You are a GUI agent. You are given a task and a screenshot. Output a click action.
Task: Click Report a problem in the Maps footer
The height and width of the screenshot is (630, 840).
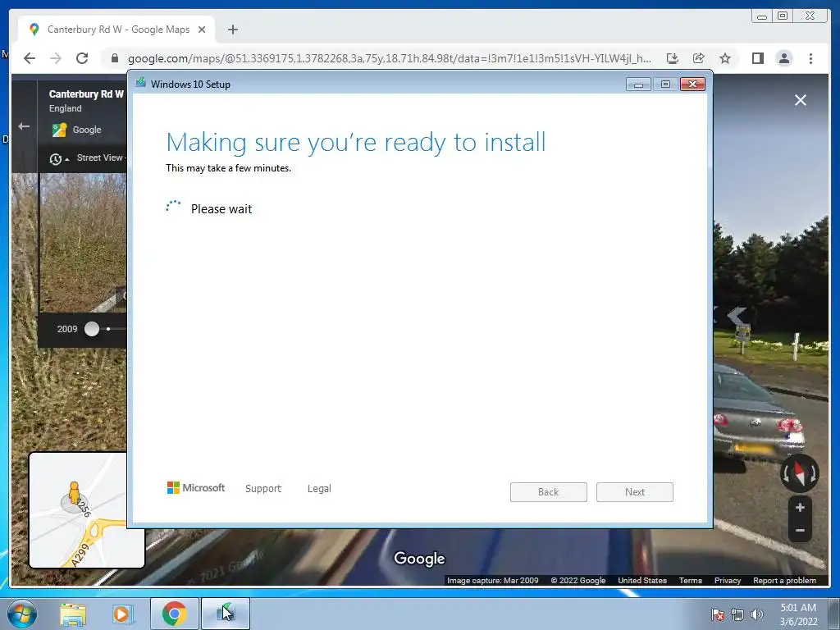click(x=785, y=580)
